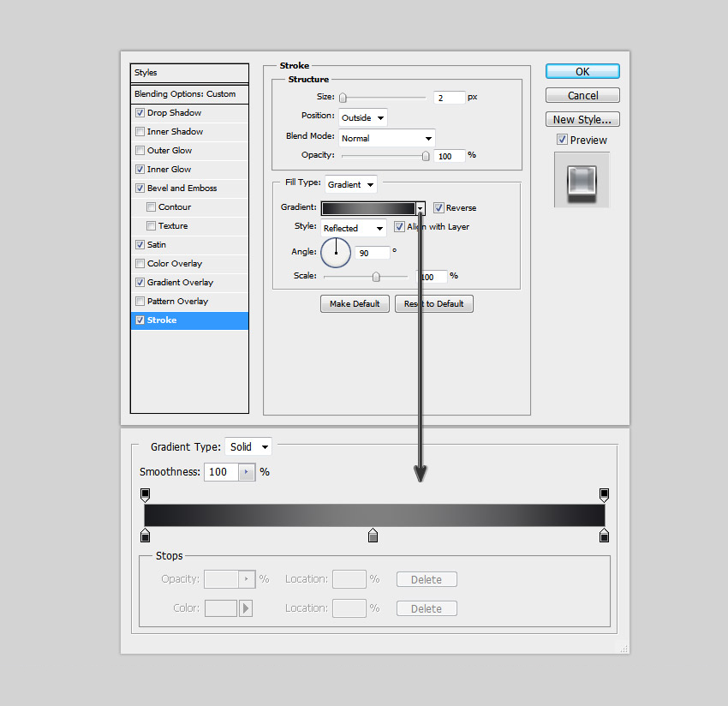The height and width of the screenshot is (706, 728).
Task: Click the stroke Size input field
Action: click(x=449, y=98)
